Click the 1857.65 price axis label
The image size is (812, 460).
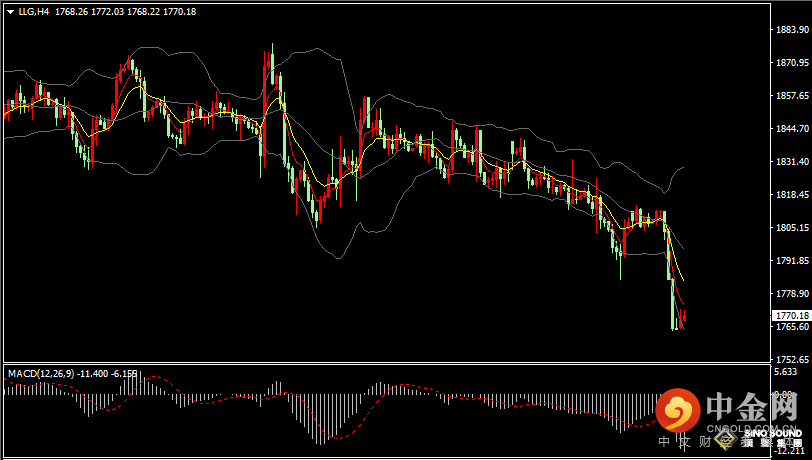pos(792,96)
